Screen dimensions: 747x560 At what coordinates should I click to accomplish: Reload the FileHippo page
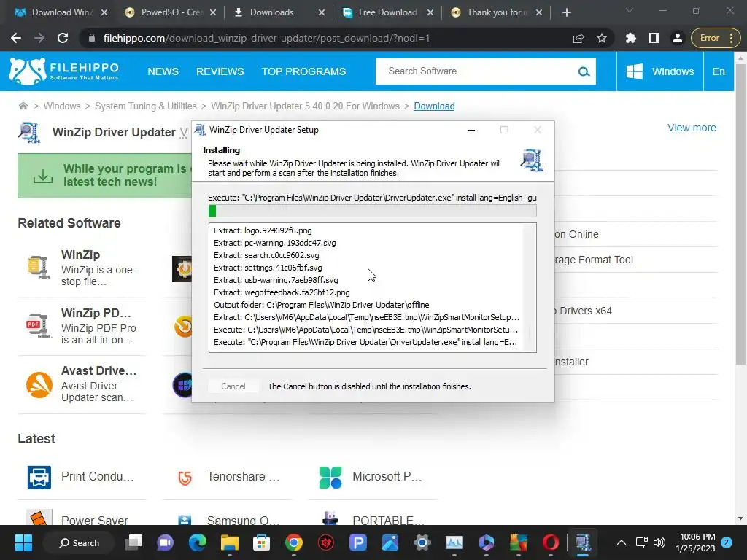(x=63, y=38)
